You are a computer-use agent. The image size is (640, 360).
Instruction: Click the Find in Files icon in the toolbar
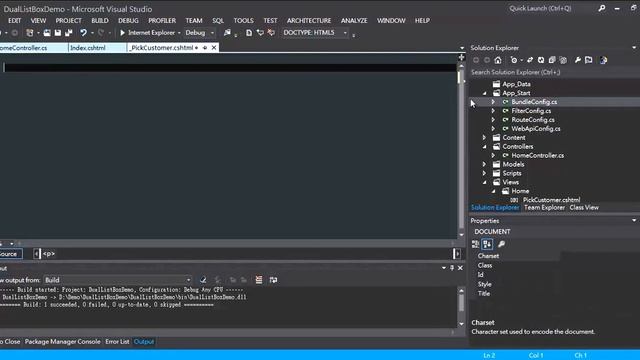click(227, 33)
